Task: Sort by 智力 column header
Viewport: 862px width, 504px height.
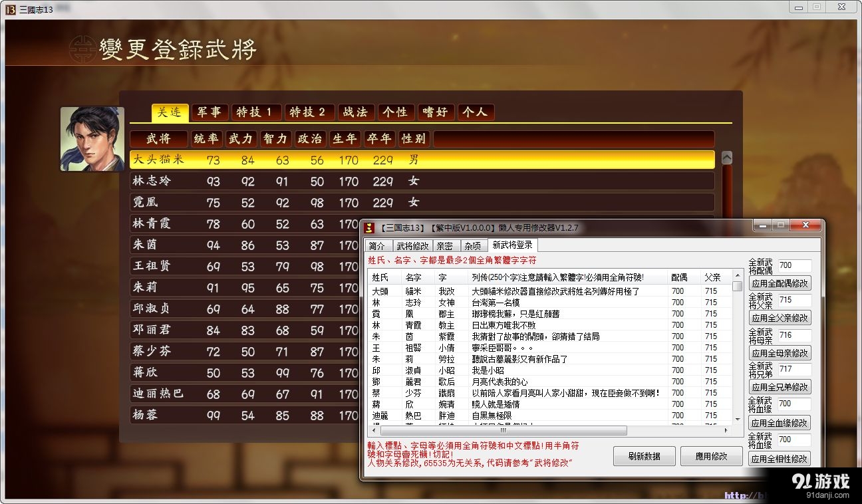Action: click(275, 139)
